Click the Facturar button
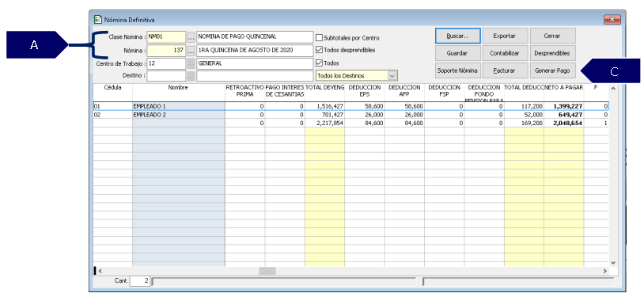Viewport: 644px width, 297px height. tap(505, 70)
